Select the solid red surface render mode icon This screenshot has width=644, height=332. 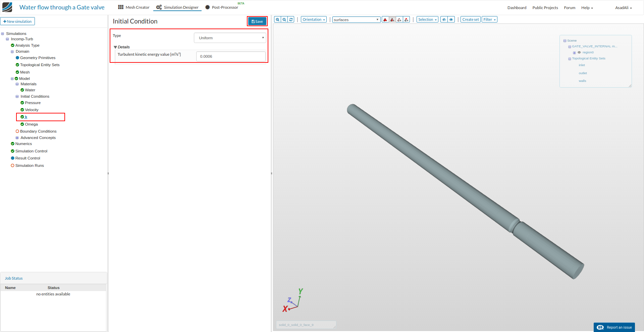(385, 19)
